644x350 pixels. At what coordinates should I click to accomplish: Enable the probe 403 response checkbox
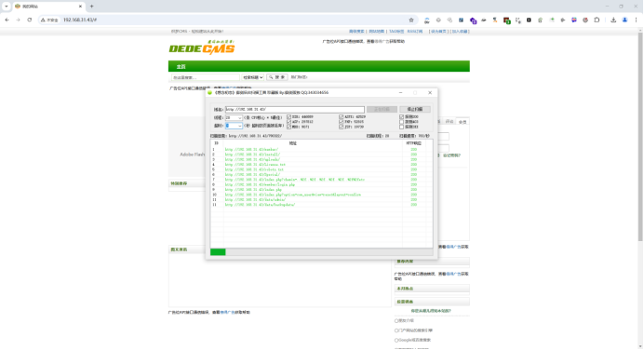click(402, 122)
